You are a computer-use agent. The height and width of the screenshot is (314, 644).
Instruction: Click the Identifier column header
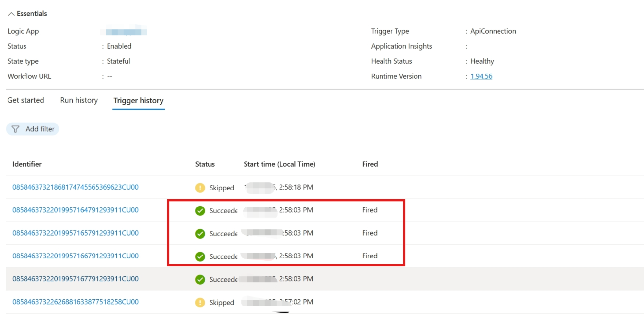[27, 164]
